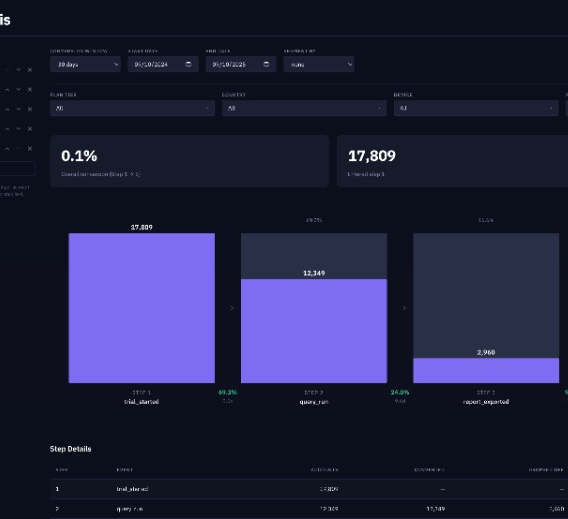Move the second funnel step down
This screenshot has height=519, width=568.
pyautogui.click(x=18, y=89)
